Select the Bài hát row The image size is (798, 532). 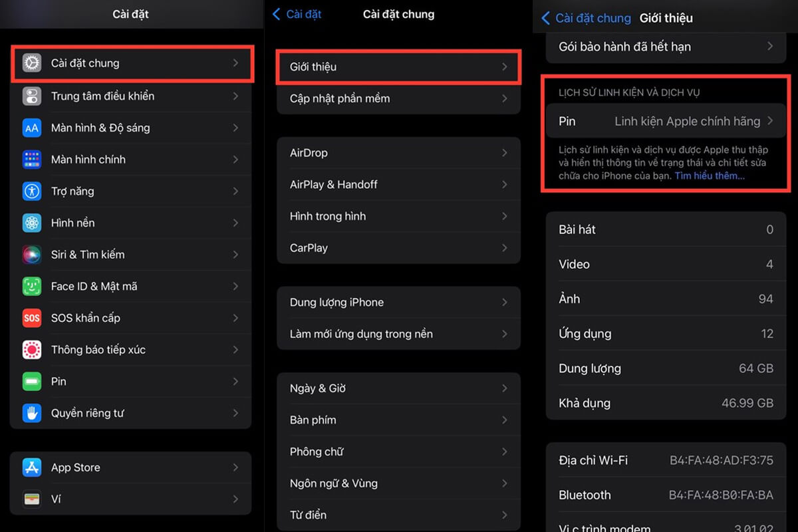tap(666, 229)
